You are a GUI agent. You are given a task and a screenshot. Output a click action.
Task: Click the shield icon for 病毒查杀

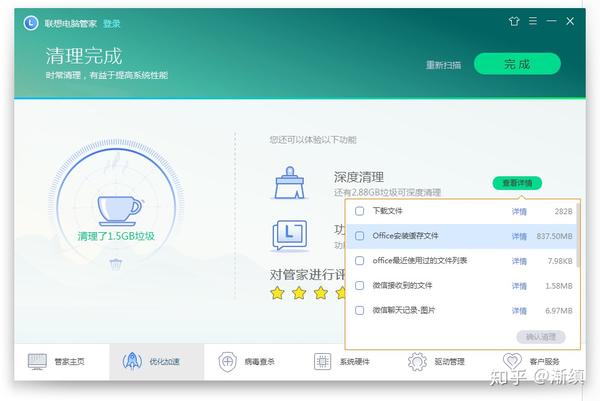(x=227, y=362)
